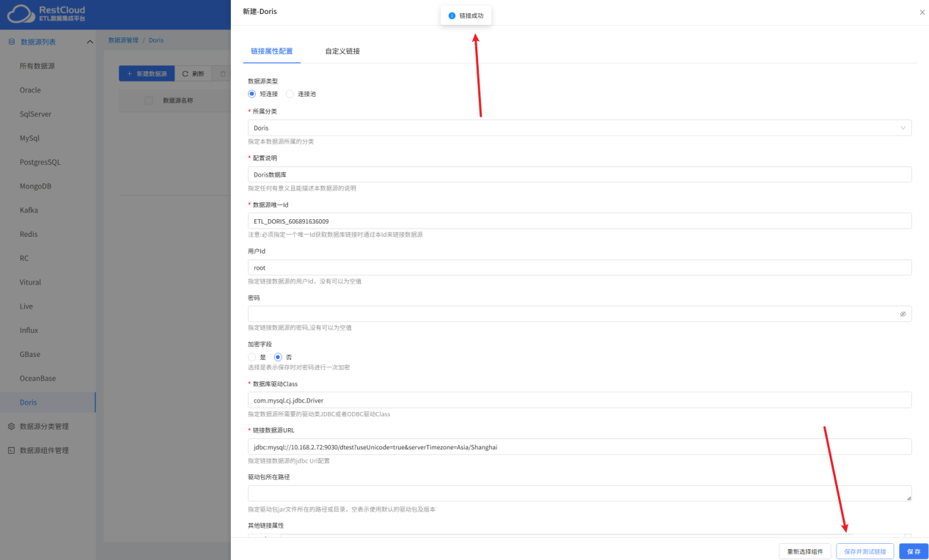Close the 新建-Doris drawer

pos(922,12)
